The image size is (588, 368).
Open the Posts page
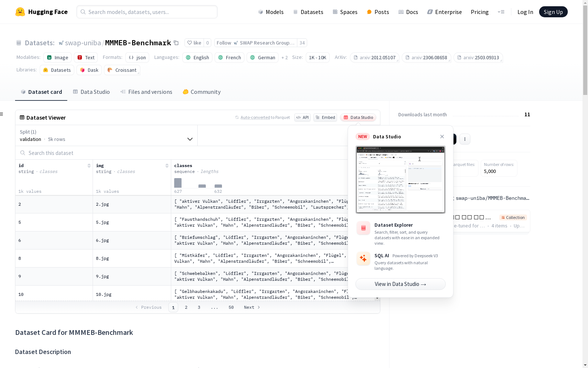378,12
